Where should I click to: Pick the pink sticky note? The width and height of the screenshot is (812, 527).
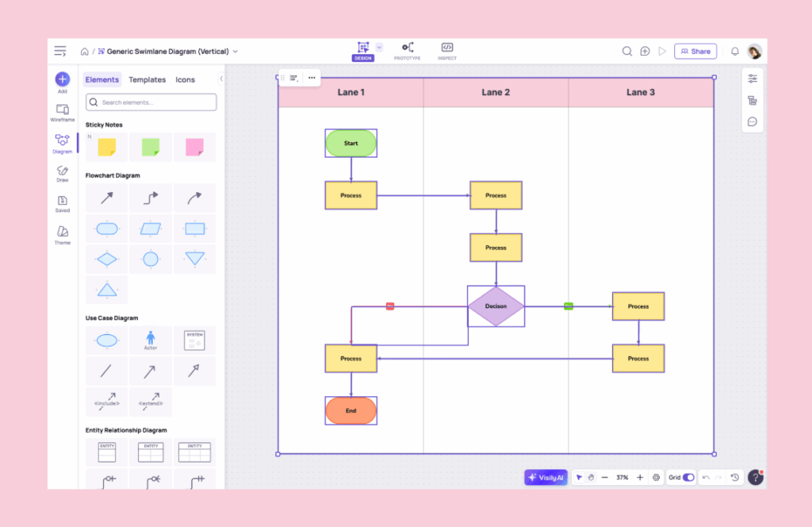(195, 147)
